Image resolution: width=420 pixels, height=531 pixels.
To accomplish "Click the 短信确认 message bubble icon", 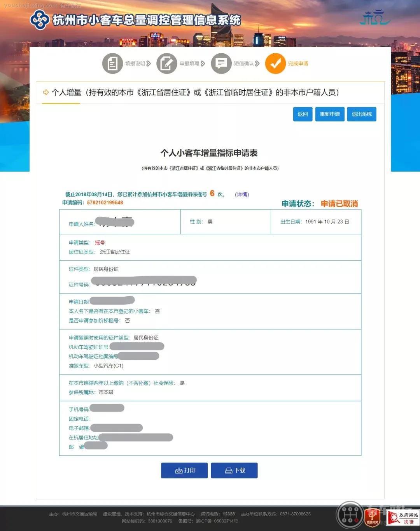I will [221, 63].
